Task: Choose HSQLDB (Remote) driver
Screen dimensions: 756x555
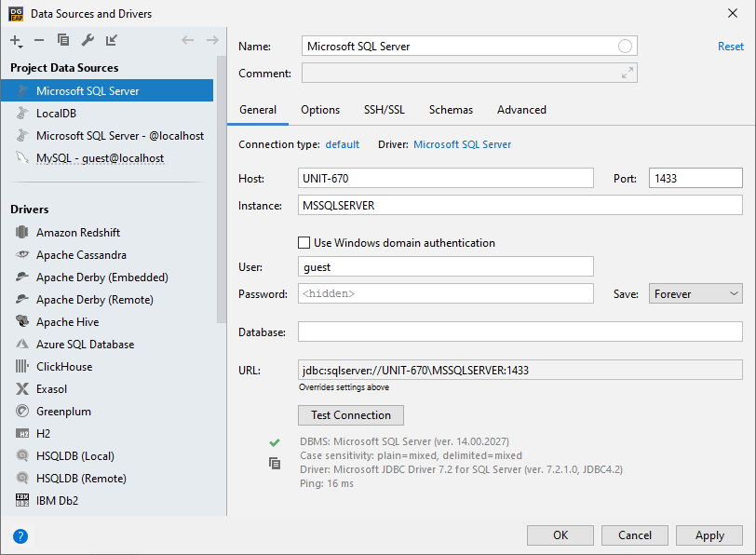Action: (107, 479)
